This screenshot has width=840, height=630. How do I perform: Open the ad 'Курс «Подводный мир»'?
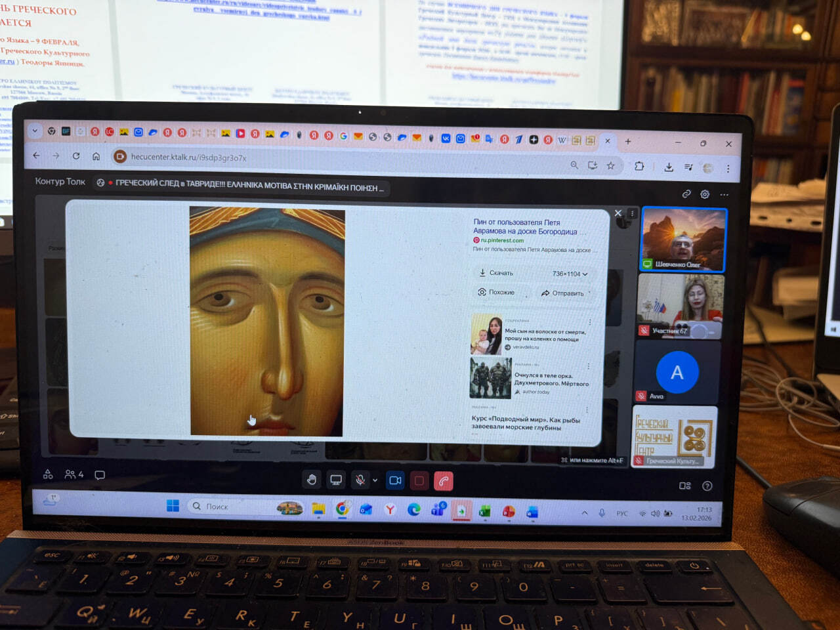tap(526, 423)
